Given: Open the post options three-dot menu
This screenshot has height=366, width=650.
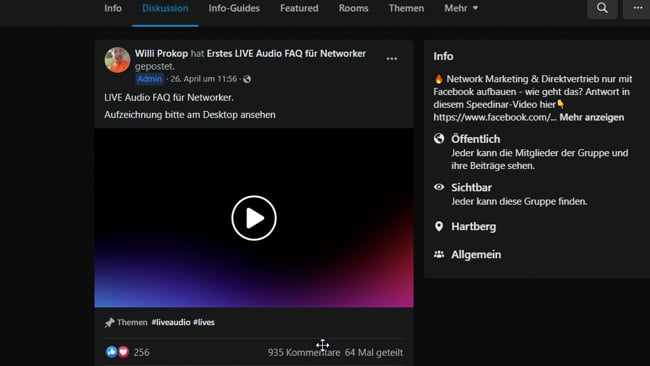Looking at the screenshot, I should click(392, 59).
